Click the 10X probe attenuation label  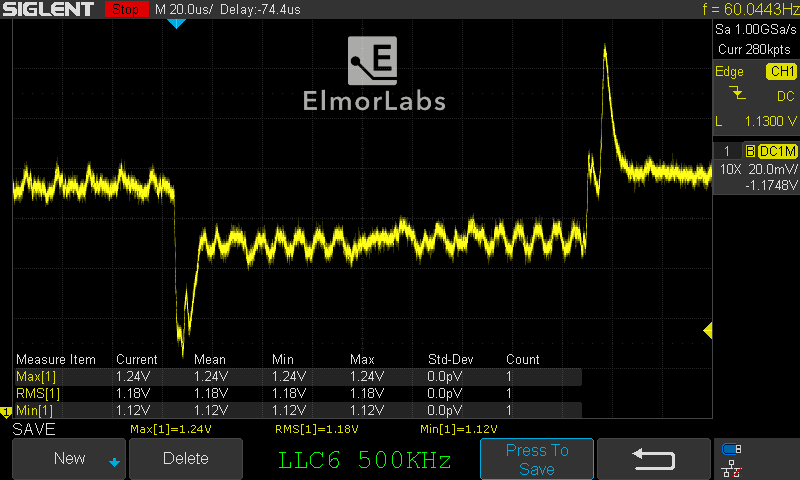[x=730, y=169]
